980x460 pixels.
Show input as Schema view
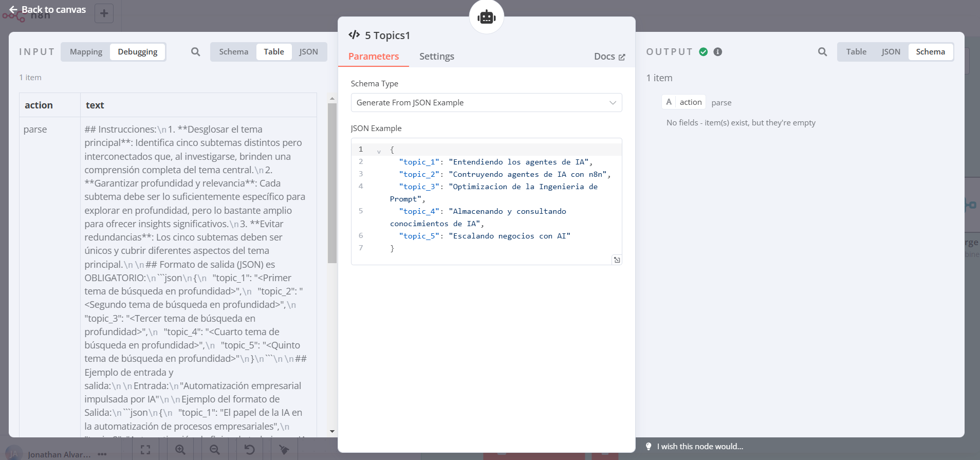pos(233,52)
